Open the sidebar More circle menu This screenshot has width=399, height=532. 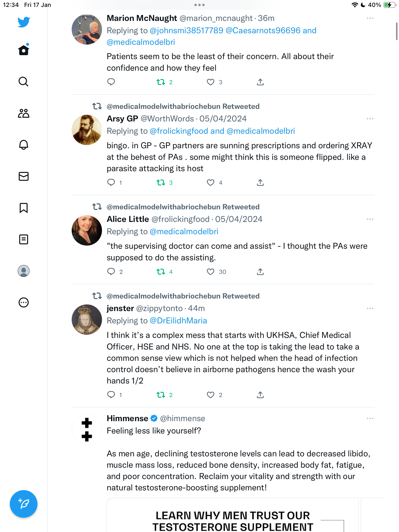coord(24,302)
